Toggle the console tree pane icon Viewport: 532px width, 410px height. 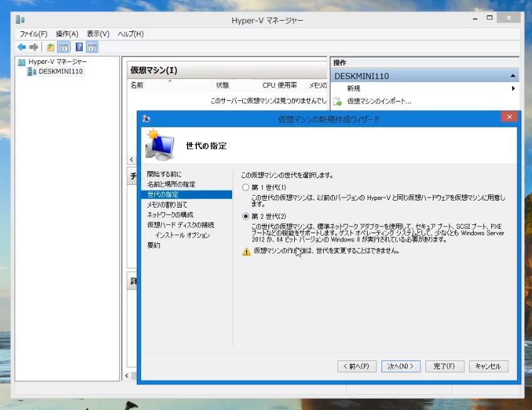63,47
